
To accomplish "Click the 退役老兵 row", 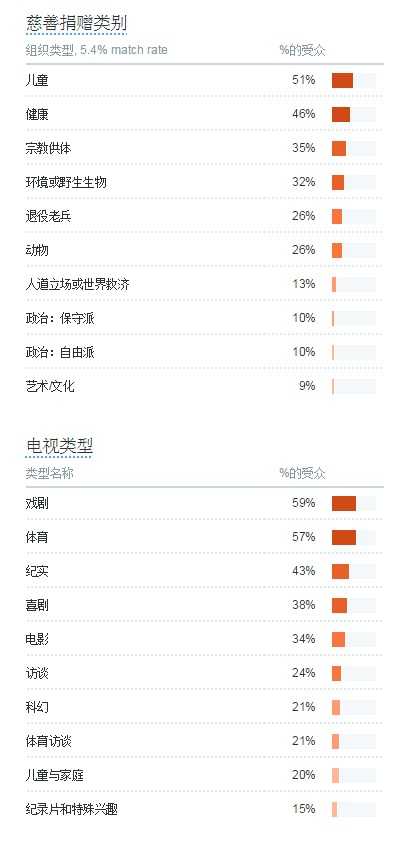I will click(204, 217).
